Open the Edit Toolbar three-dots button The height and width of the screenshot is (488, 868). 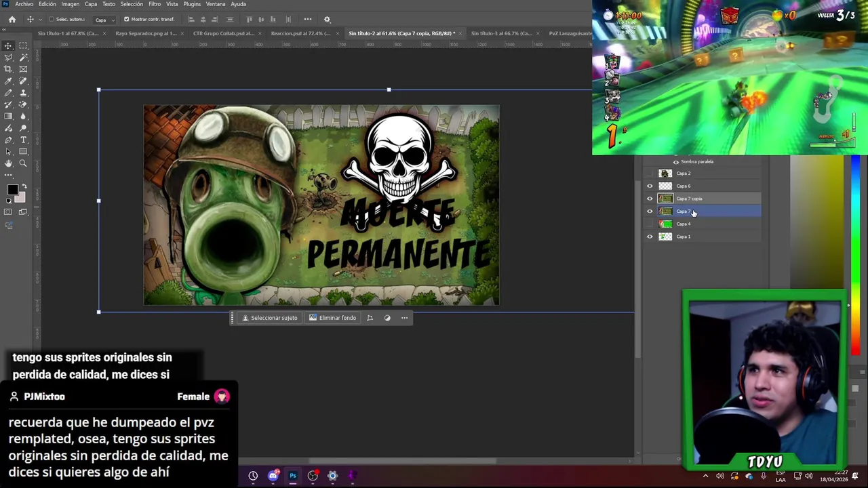tap(8, 175)
